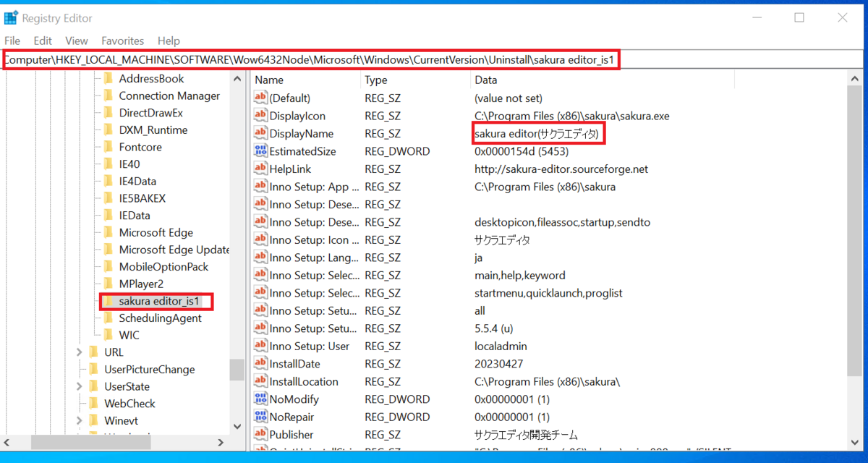This screenshot has height=463, width=868.
Task: Click the 5.5.4 (u) data cell
Action: [x=493, y=328]
